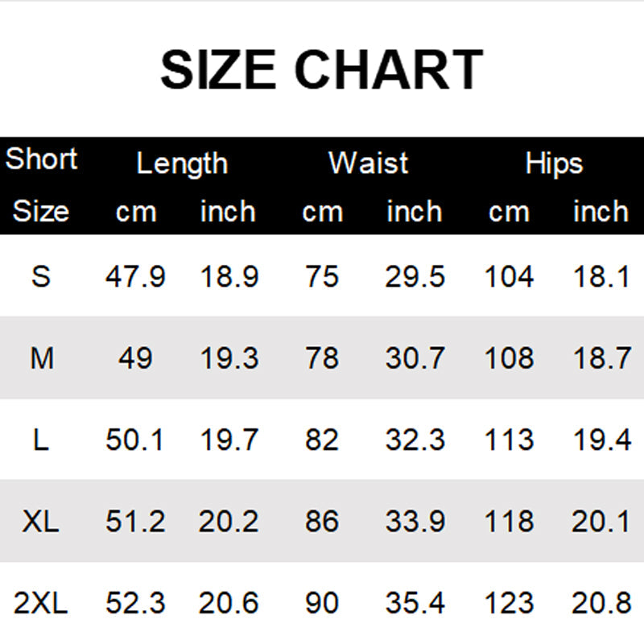Click the inch subheader under Hips

601,212
